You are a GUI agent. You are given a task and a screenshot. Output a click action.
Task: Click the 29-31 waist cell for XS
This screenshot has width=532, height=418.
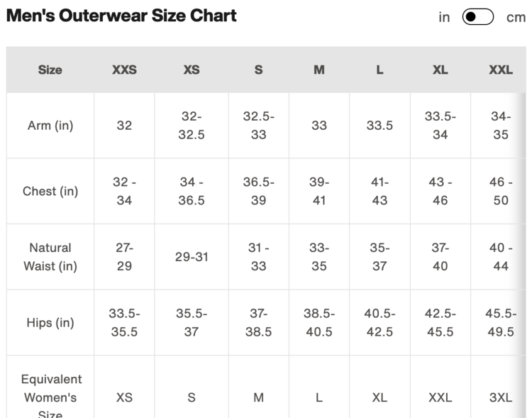point(192,257)
